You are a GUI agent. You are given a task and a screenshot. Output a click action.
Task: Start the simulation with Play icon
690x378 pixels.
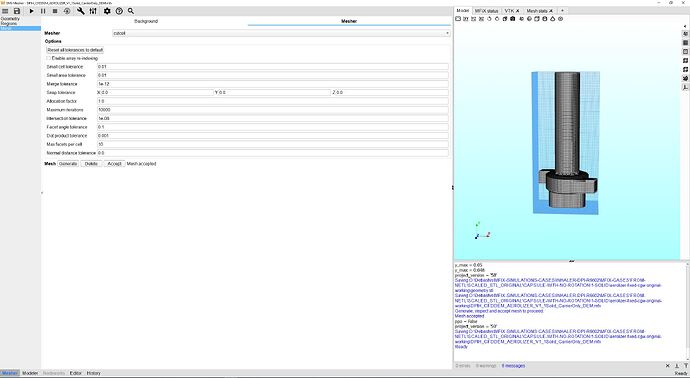31,11
